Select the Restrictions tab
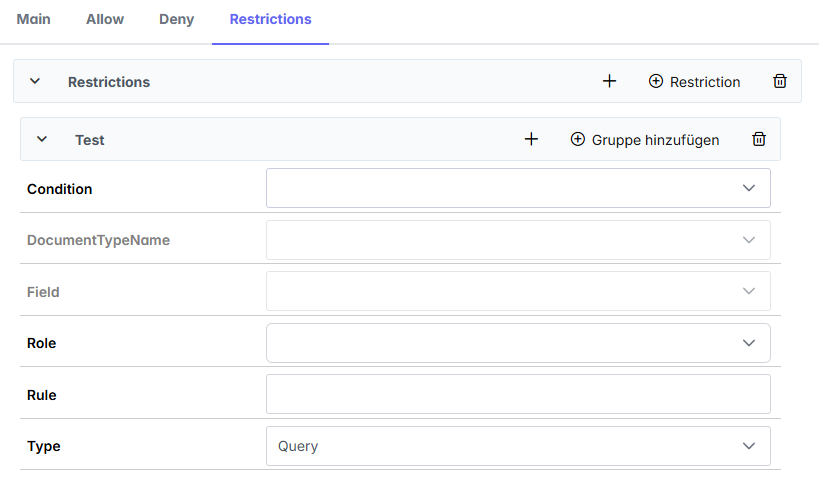 pos(270,19)
